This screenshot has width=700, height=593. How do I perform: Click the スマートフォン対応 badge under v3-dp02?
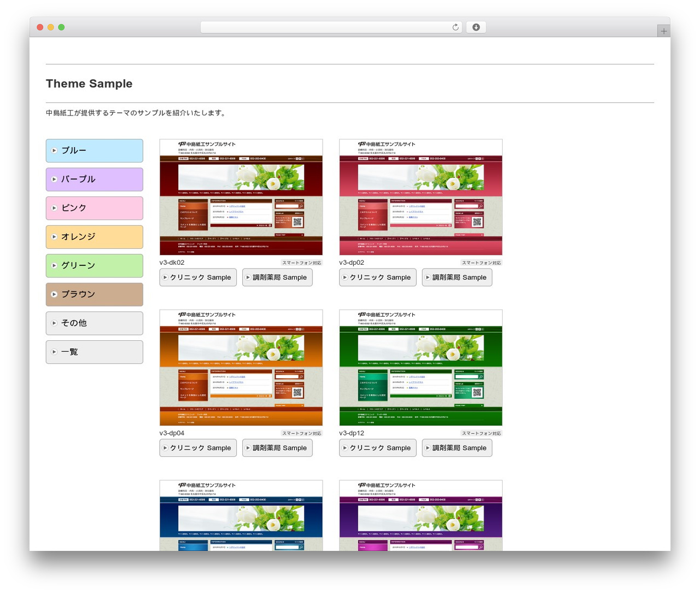click(x=481, y=263)
